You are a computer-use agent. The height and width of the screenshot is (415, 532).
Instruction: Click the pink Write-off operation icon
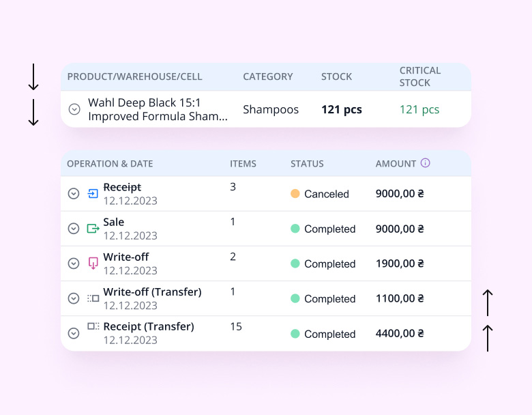[x=93, y=263]
